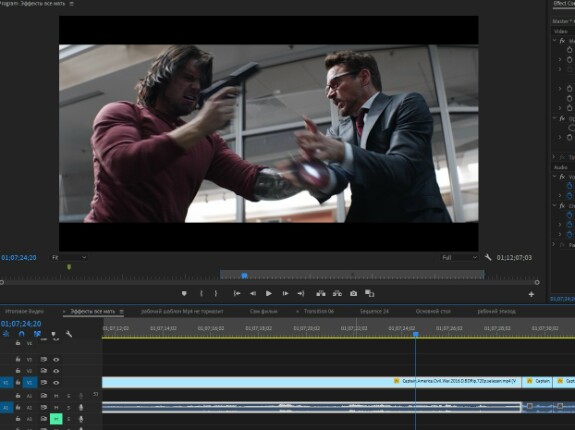575x430 pixels.
Task: Click the timeline Add Marker shield icon
Action: click(x=54, y=334)
